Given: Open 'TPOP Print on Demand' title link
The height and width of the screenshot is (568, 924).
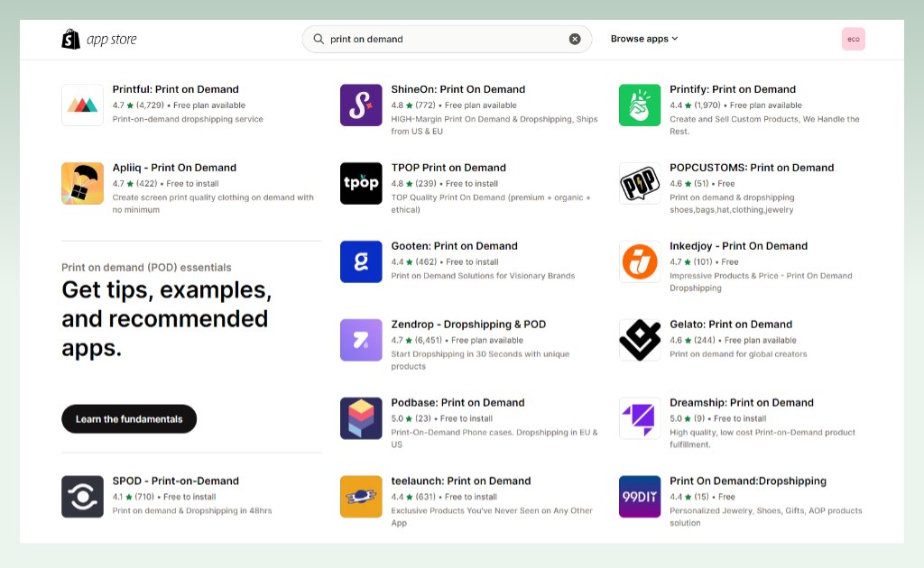Looking at the screenshot, I should pos(448,168).
